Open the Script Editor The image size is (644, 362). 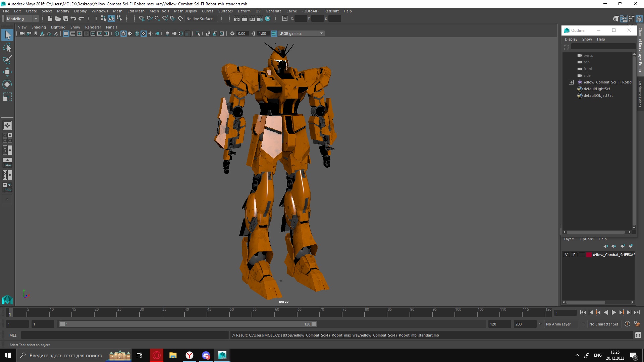pos(638,335)
